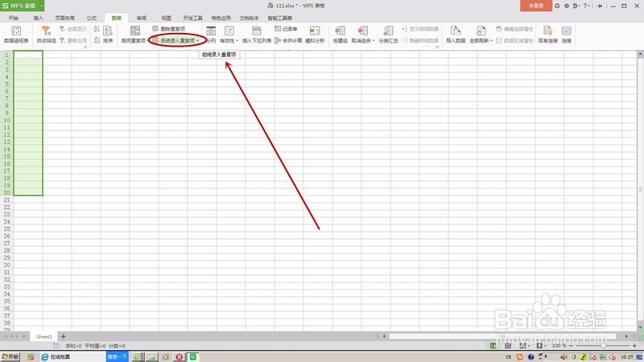Open the WPS 表格 application menu arrow

(42, 6)
